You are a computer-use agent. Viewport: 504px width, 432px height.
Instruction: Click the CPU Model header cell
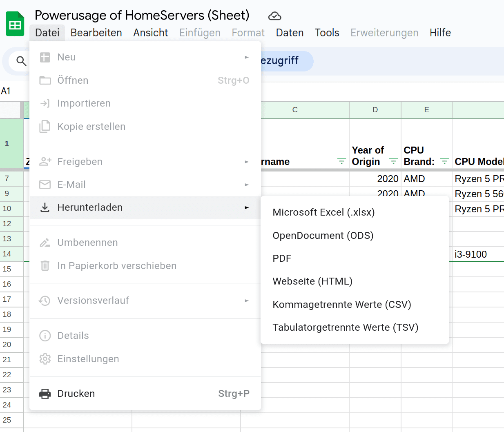478,143
